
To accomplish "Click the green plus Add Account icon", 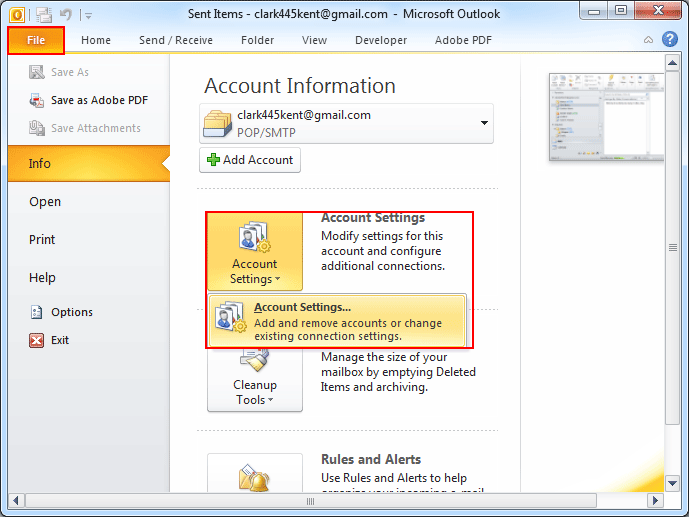I will [213, 159].
